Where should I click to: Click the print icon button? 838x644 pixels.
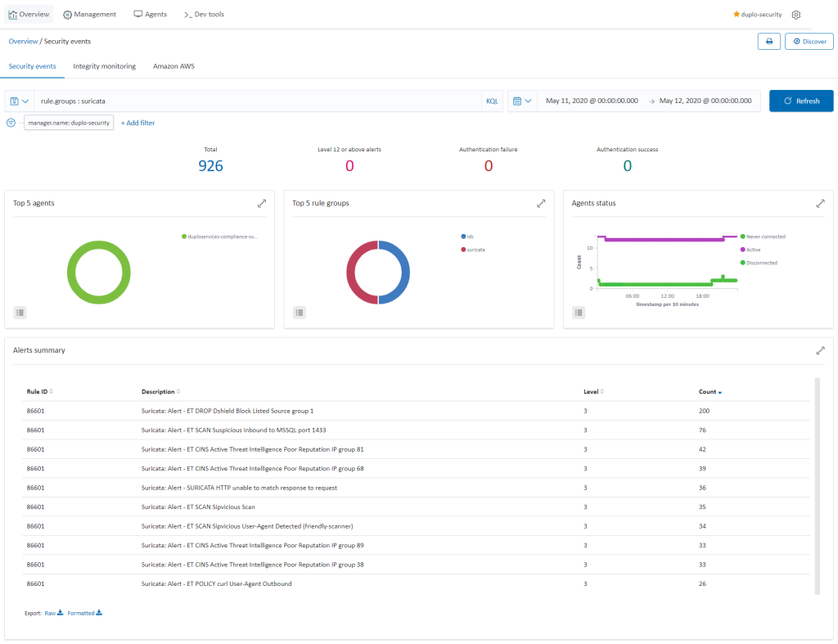pos(768,41)
